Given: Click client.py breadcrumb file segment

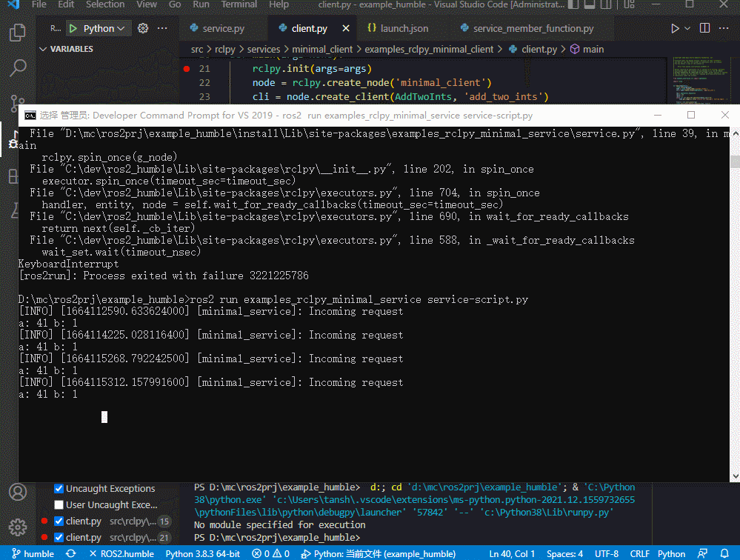Looking at the screenshot, I should click(534, 50).
